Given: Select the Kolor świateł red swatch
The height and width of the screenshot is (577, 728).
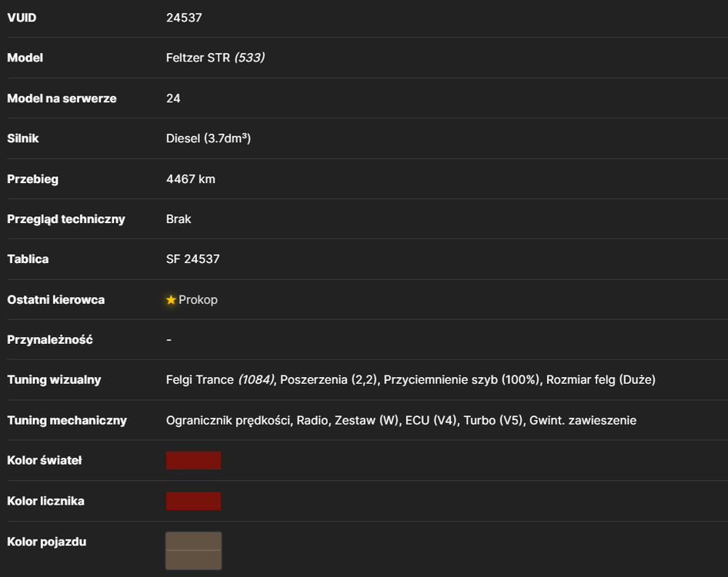Looking at the screenshot, I should pos(194,461).
